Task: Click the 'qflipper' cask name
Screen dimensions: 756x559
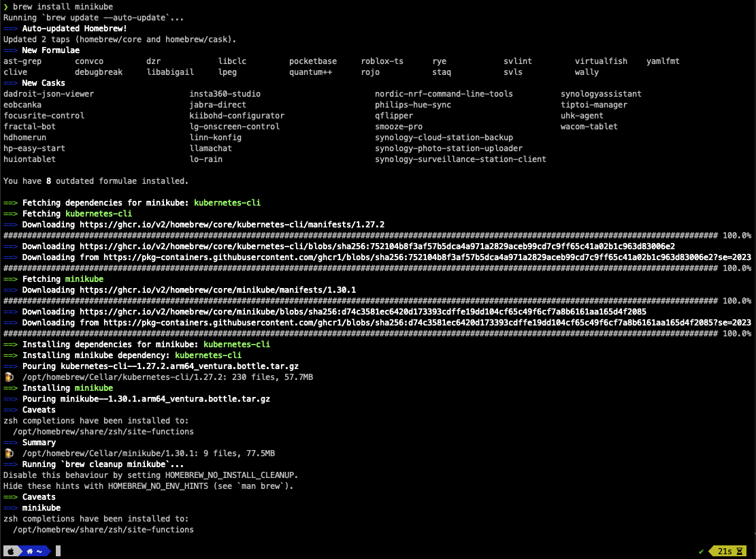Action: [394, 116]
